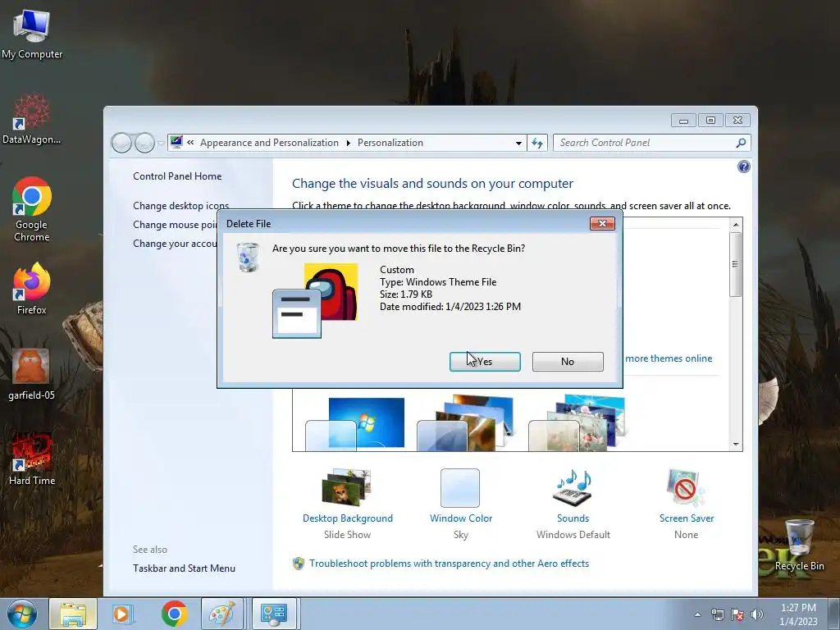This screenshot has height=630, width=840.
Task: Expand breadcrumb arrow after Appearance and Personalization
Action: [348, 143]
